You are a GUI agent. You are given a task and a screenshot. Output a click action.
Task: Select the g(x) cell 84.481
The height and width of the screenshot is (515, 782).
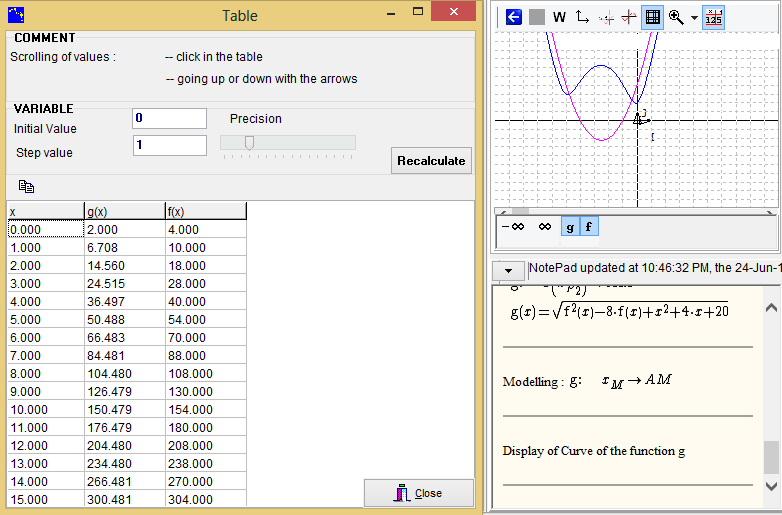(x=125, y=355)
